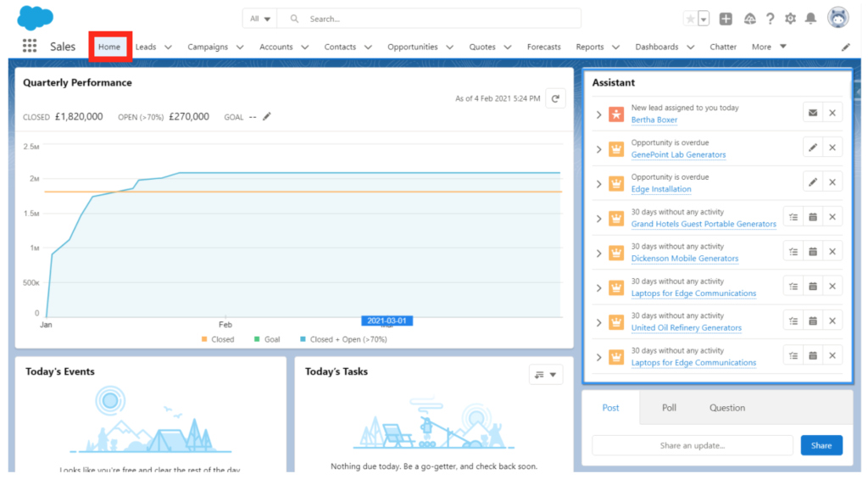This screenshot has width=868, height=485.
Task: Click the Salesforce cloud logo
Action: (35, 18)
